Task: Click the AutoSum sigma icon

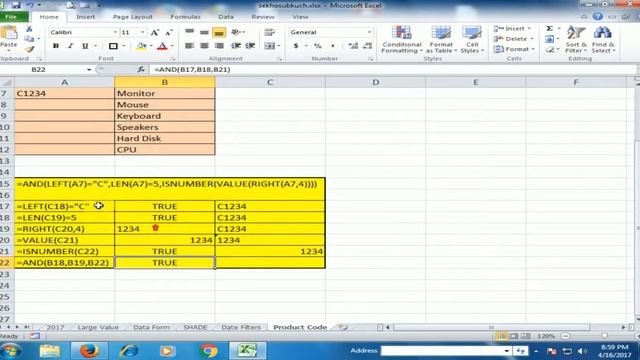Action: 550,29
